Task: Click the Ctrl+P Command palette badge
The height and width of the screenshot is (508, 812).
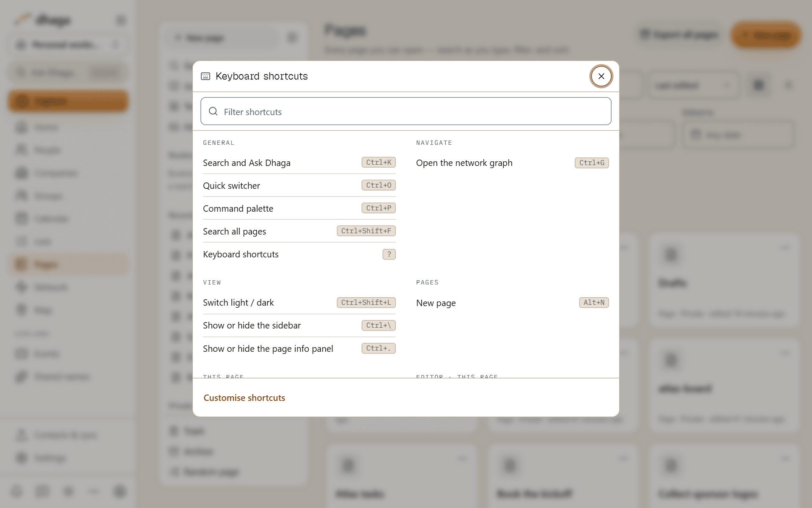Action: [379, 208]
